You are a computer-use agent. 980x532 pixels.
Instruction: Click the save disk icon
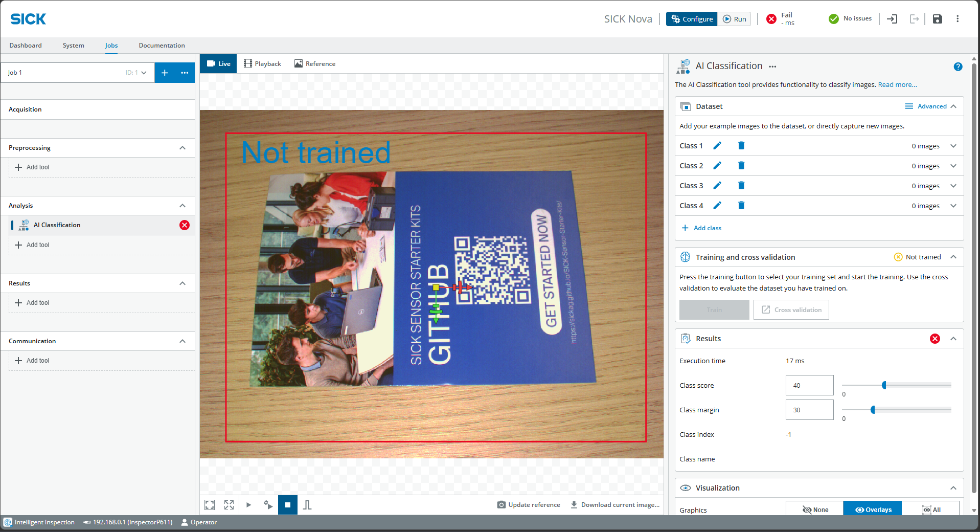(937, 19)
